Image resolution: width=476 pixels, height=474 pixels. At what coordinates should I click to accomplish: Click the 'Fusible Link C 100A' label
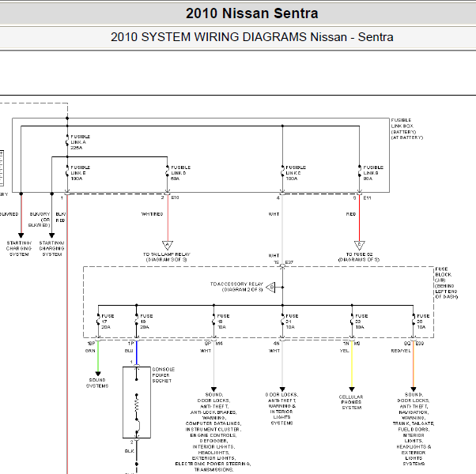tap(296, 173)
